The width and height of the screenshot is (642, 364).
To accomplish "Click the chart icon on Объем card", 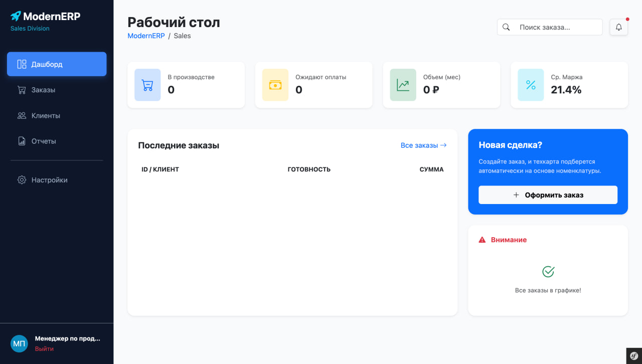I will [403, 85].
